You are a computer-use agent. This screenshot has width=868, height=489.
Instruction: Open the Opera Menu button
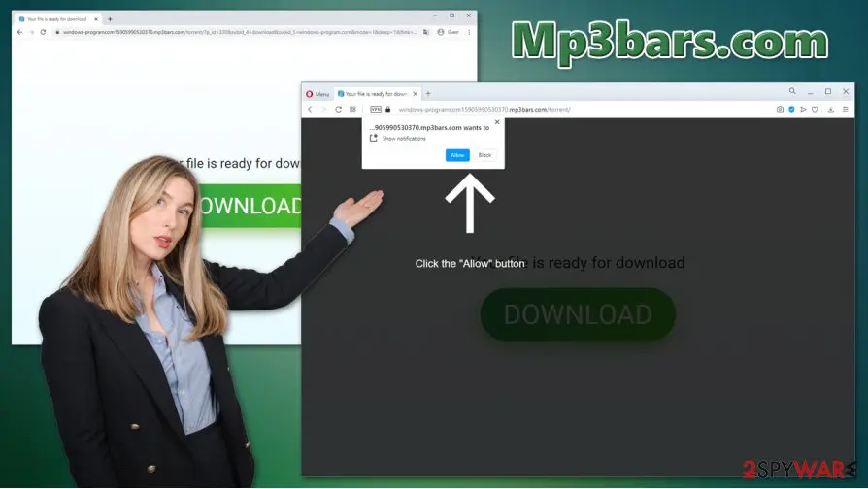(317, 94)
